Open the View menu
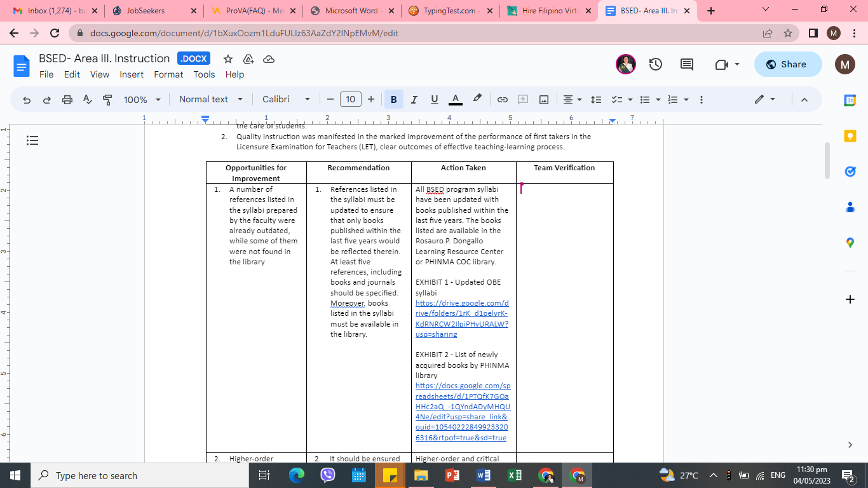868x488 pixels. tap(100, 74)
